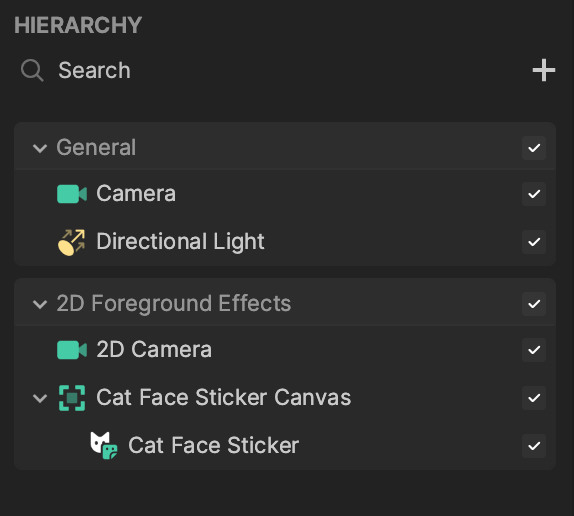Click the Cat Face Sticker Canvas icon
The height and width of the screenshot is (516, 574).
click(x=72, y=398)
